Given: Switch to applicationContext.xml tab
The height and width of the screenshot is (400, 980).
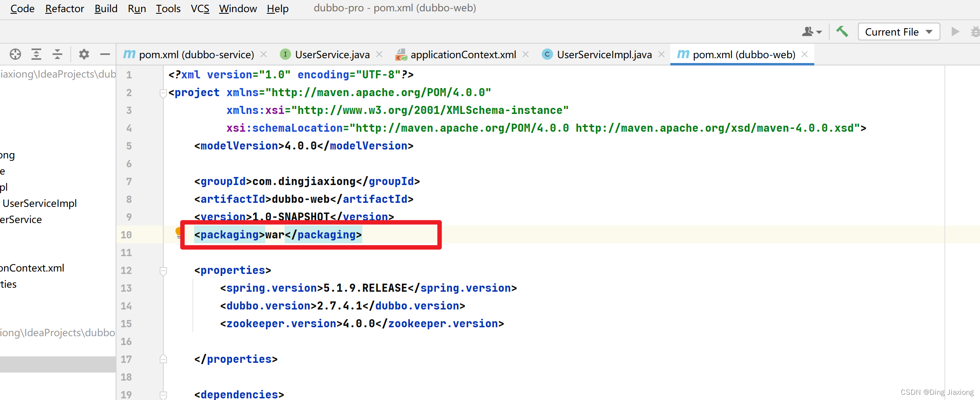Looking at the screenshot, I should 463,55.
